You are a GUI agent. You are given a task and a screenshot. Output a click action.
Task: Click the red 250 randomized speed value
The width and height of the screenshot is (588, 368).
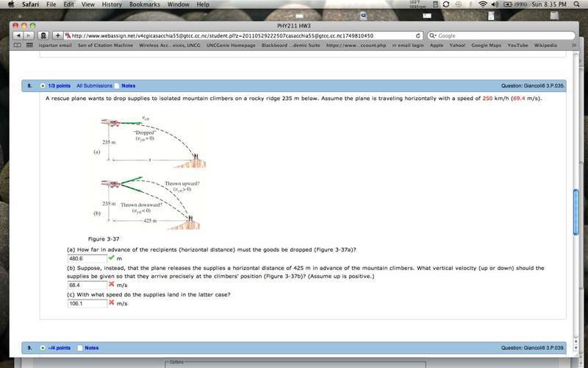point(487,99)
